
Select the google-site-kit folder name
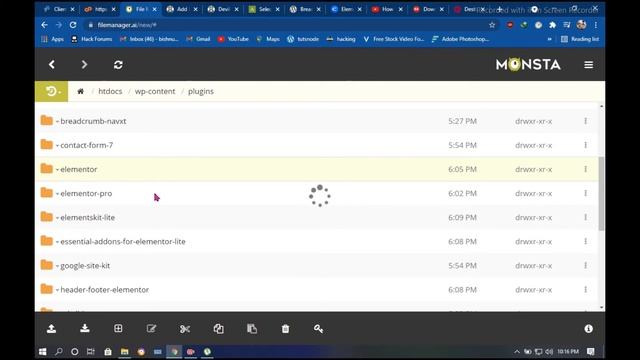pyautogui.click(x=85, y=265)
